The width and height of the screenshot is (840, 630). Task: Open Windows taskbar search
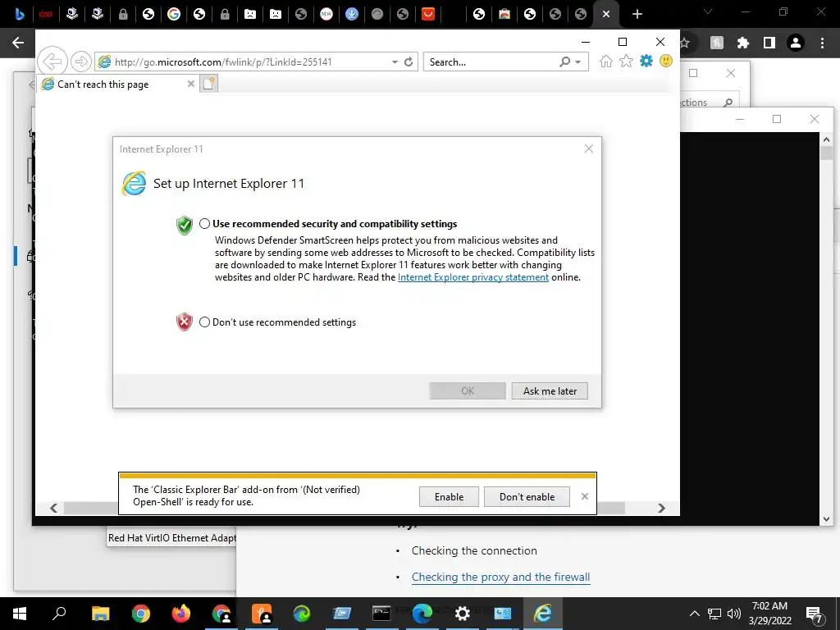pos(59,614)
